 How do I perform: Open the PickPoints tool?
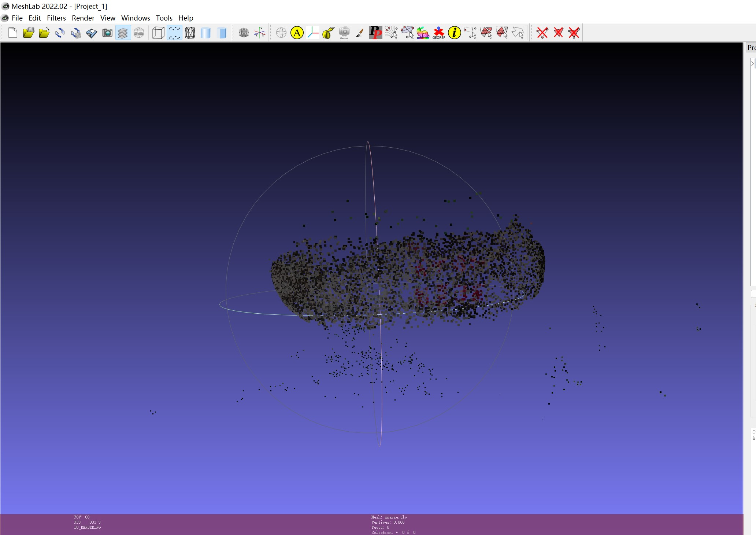375,33
